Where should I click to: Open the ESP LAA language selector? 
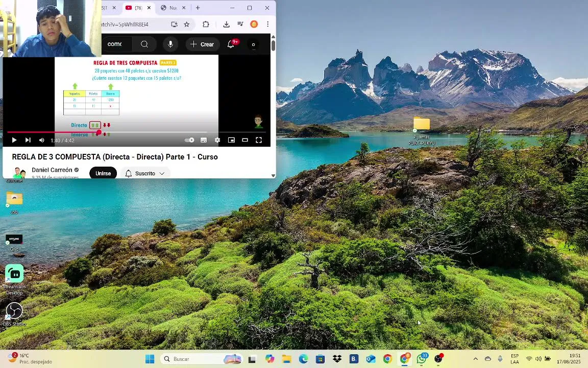click(515, 359)
